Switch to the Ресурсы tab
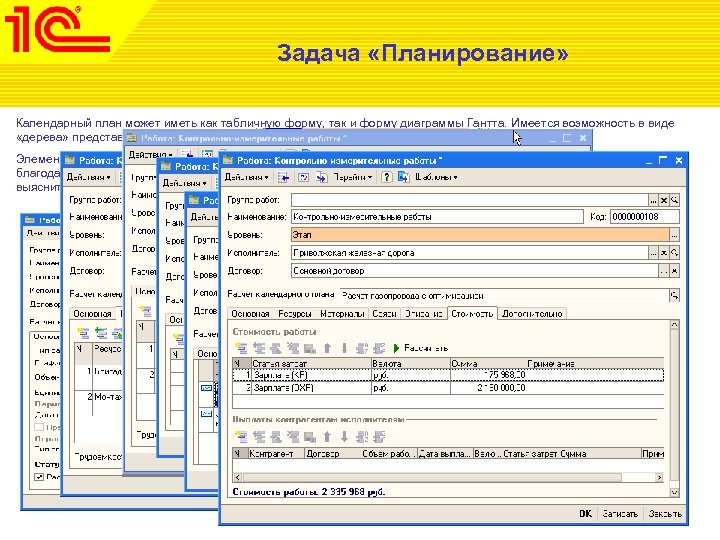Screen dimensions: 720x540 [295, 314]
